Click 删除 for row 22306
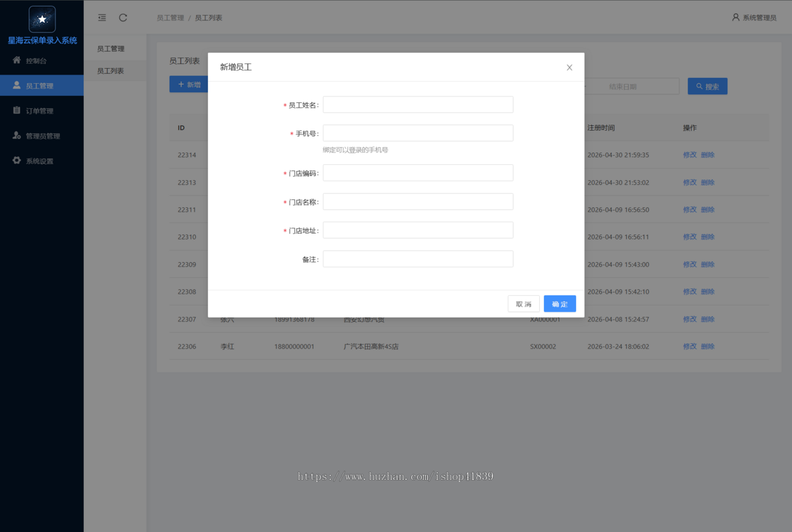 click(708, 347)
